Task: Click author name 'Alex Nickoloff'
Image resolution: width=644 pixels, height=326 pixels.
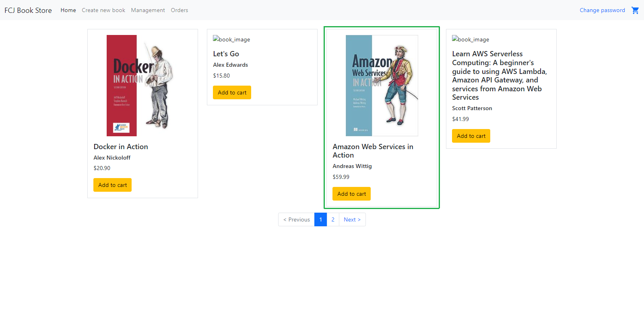Action: click(x=112, y=158)
